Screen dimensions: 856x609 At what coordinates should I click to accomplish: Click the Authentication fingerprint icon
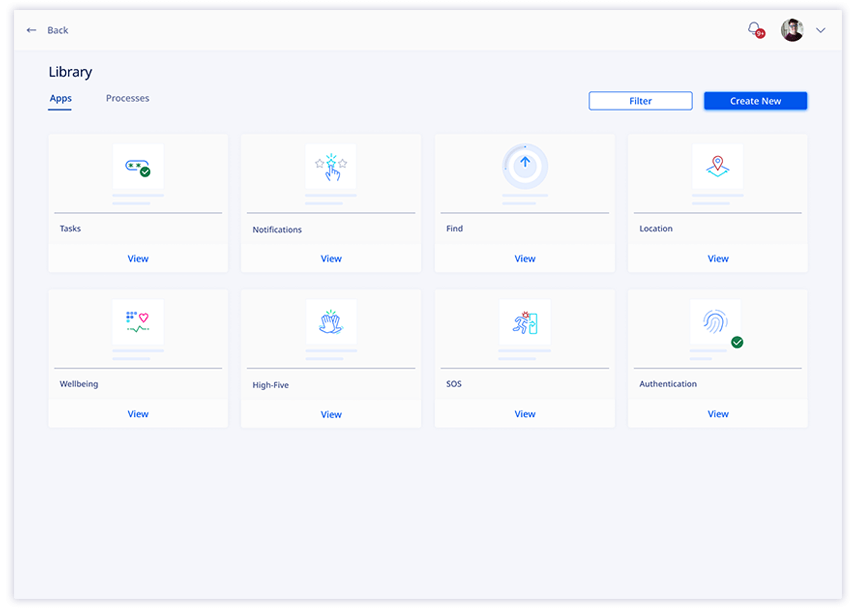coord(715,322)
